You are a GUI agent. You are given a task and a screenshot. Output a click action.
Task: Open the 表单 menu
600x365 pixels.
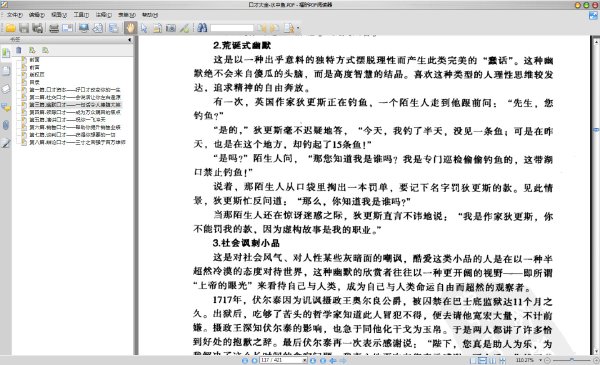point(127,15)
